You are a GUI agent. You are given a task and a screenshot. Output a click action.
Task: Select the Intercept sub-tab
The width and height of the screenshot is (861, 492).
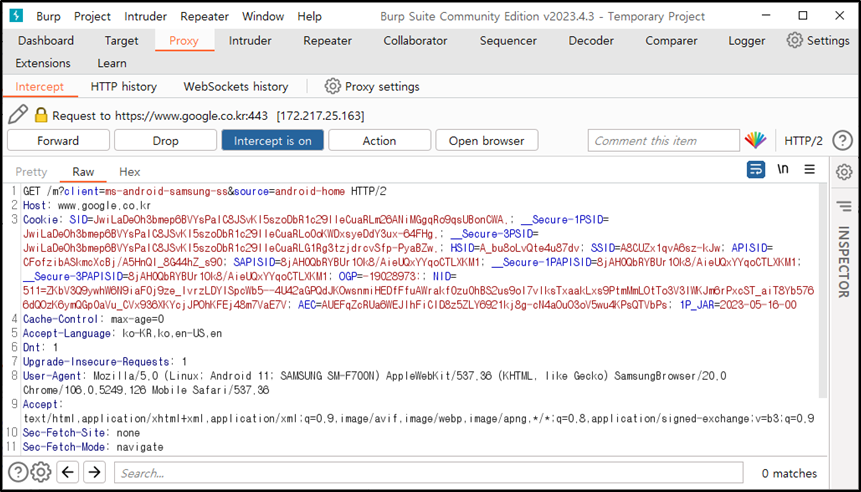pos(40,87)
